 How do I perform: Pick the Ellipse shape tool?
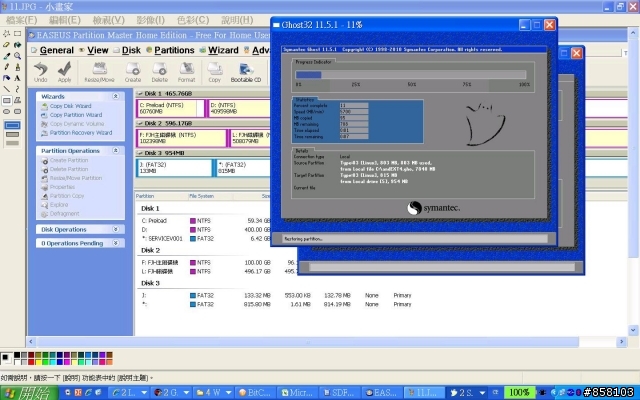tap(7, 111)
